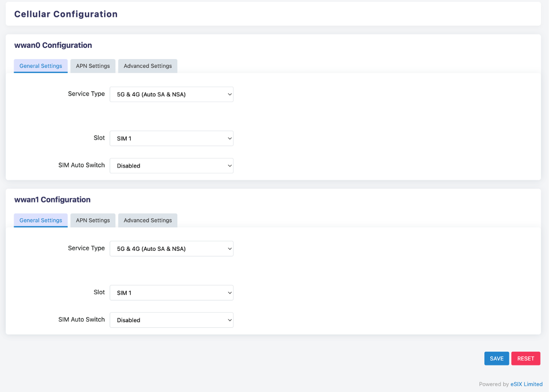Screen dimensions: 550x392
Task: Open the wwan1 Slot dropdown
Action: 172,292
